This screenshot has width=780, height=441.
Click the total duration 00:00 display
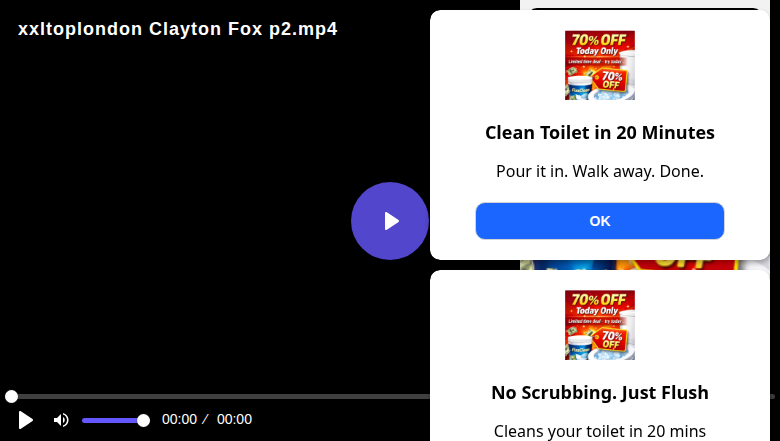(234, 420)
